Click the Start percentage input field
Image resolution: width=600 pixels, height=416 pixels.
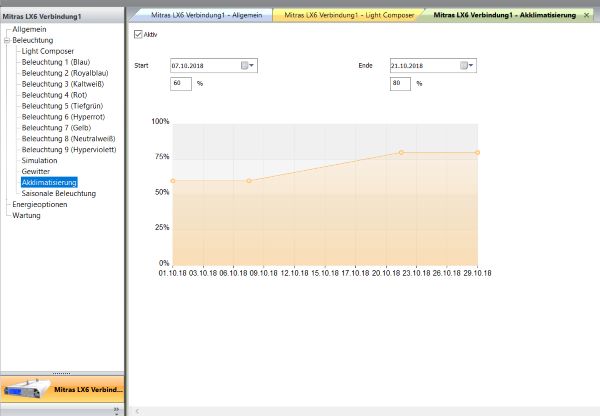180,84
